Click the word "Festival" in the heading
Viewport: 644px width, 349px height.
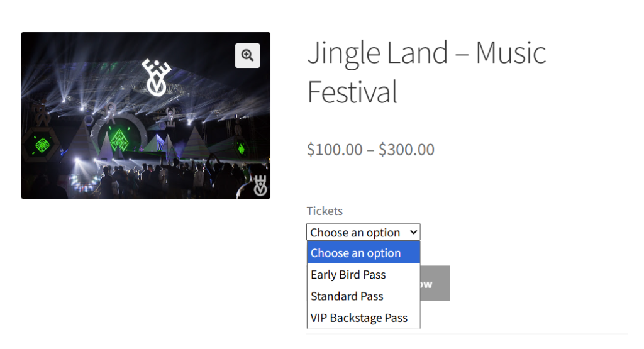[x=352, y=91]
